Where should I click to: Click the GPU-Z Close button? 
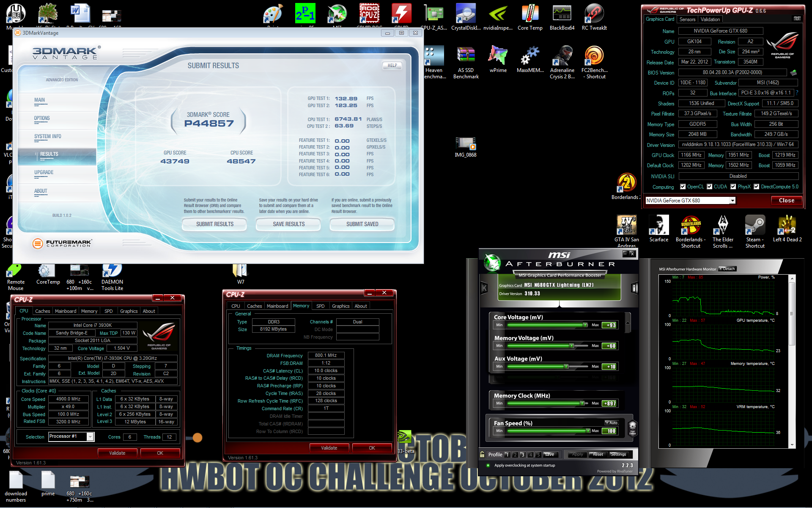pyautogui.click(x=787, y=201)
